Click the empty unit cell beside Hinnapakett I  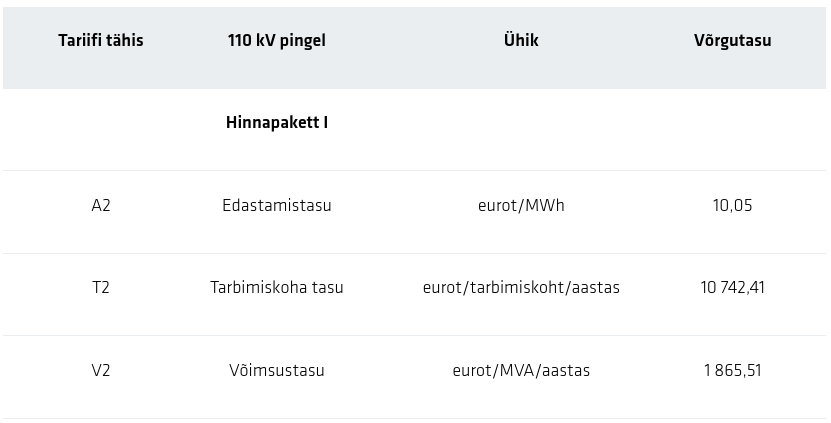pos(521,123)
